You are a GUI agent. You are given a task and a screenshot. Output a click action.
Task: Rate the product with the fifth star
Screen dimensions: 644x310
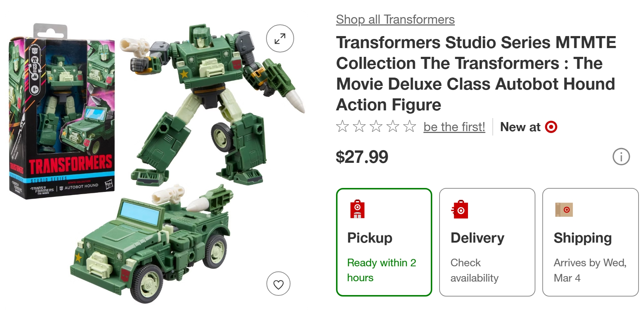[410, 126]
